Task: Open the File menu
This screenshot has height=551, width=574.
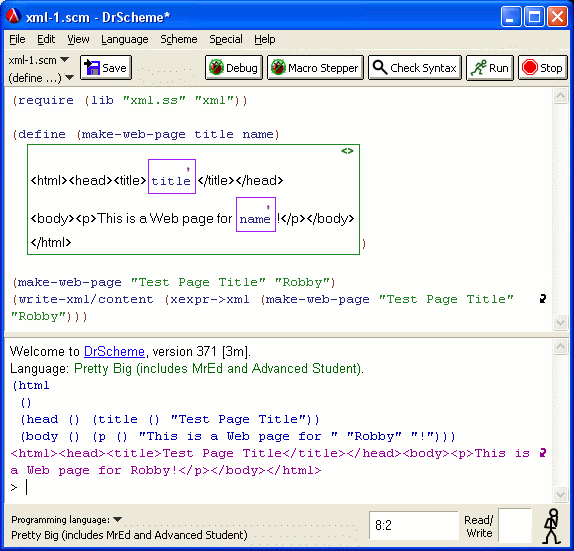Action: point(17,39)
